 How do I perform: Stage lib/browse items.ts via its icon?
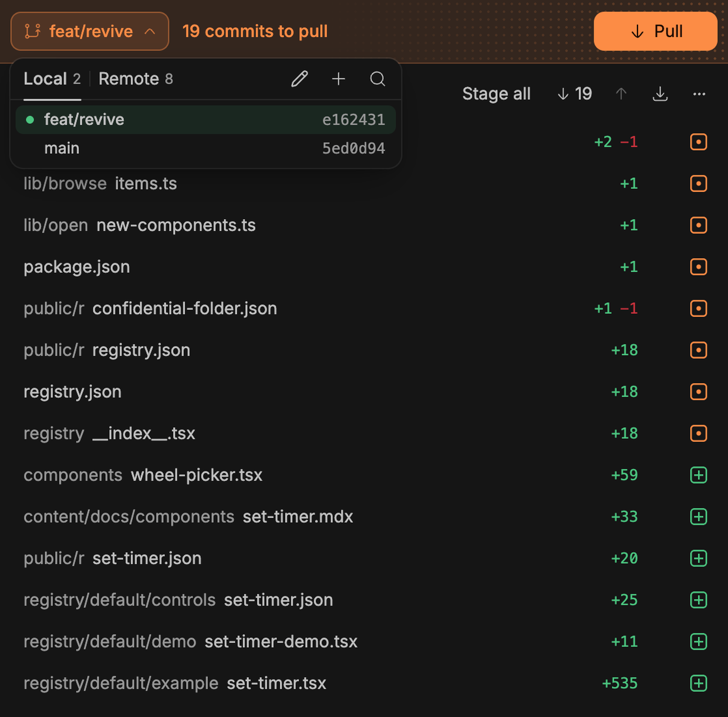pyautogui.click(x=699, y=184)
